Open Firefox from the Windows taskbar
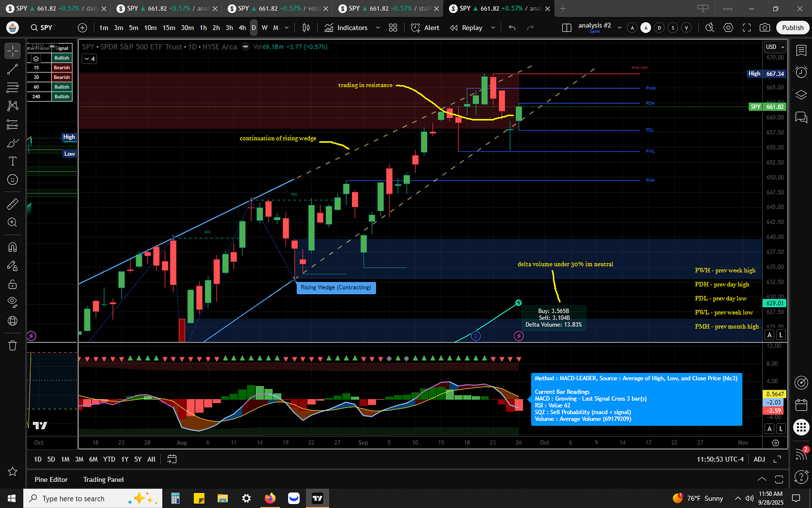Viewport: 812px width, 508px height. [270, 499]
